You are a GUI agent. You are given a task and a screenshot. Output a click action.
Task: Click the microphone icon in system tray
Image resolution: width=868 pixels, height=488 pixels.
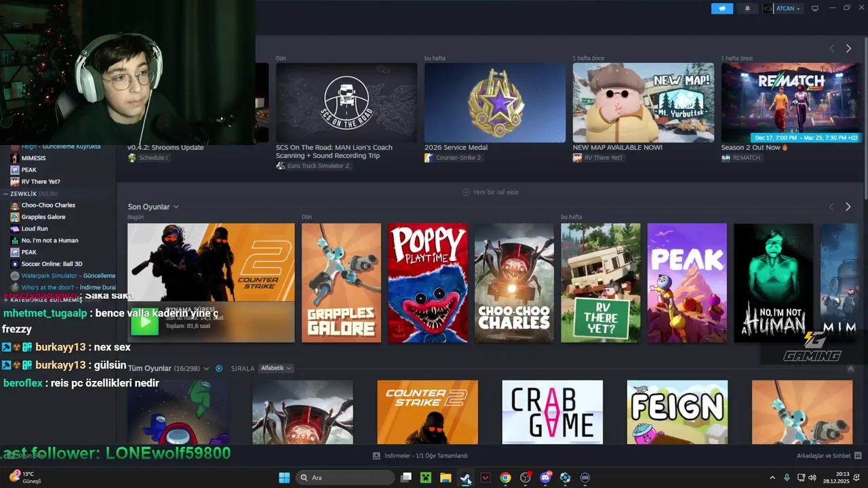click(787, 477)
